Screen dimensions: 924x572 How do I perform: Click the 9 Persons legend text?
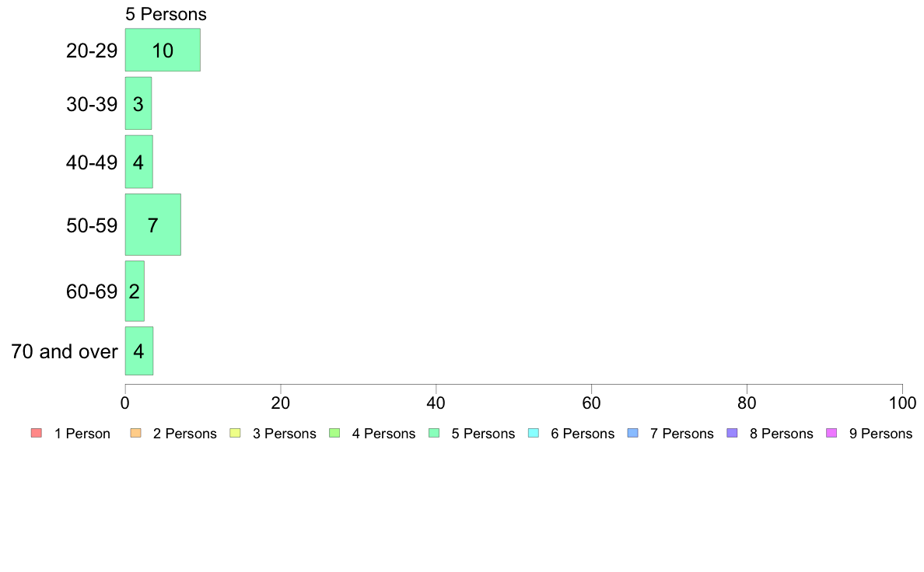(x=880, y=434)
